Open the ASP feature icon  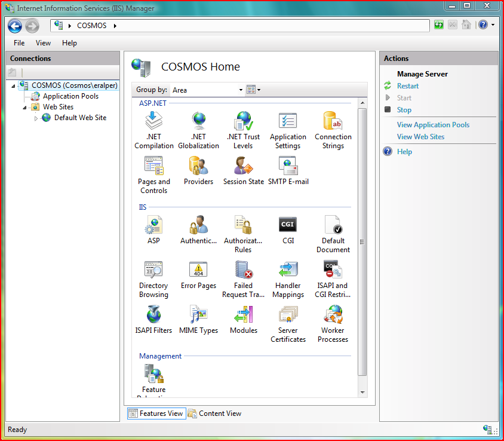(x=153, y=229)
